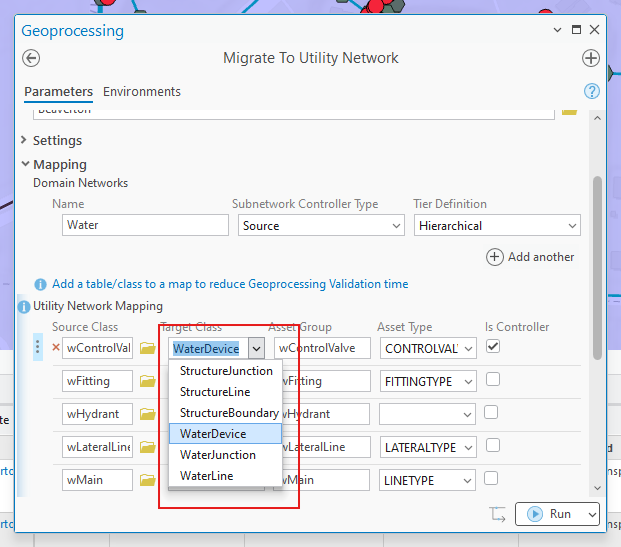This screenshot has width=621, height=547.
Task: Browse folder for the wControlValve source class
Action: click(x=148, y=348)
